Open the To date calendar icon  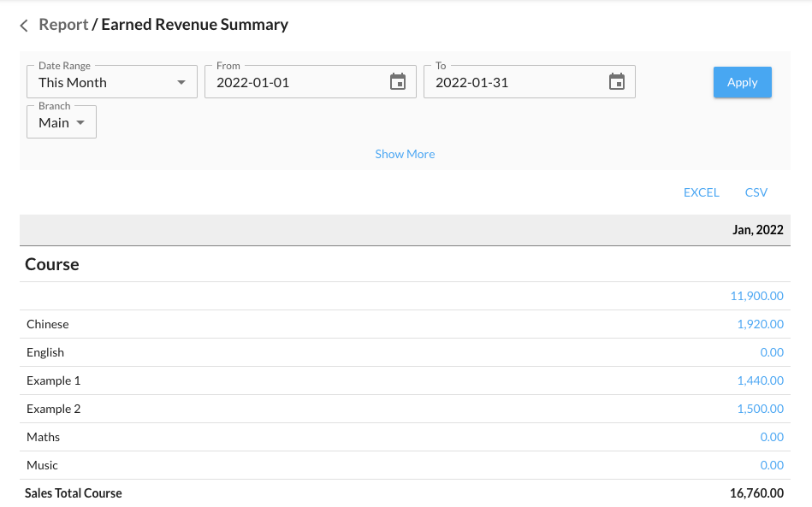tap(617, 82)
